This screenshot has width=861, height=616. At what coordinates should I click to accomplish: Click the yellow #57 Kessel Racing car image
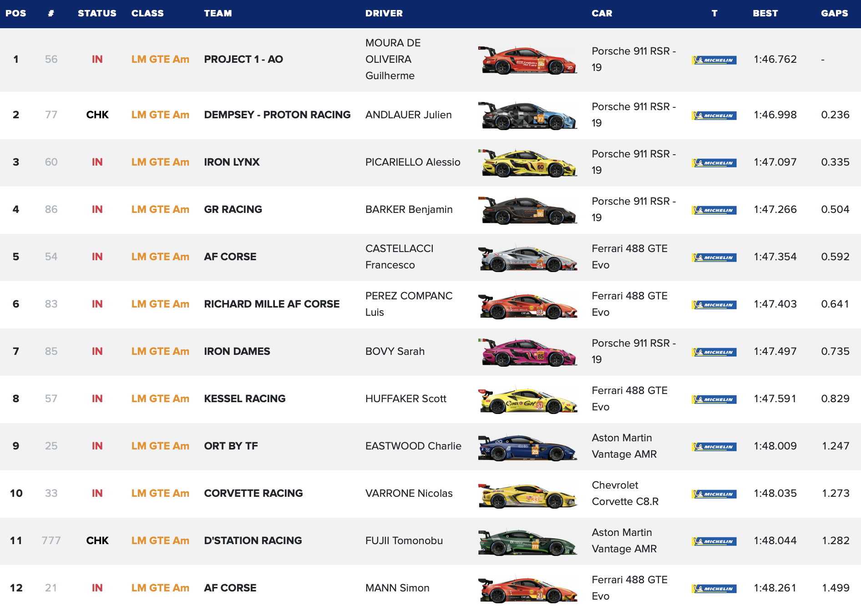527,399
